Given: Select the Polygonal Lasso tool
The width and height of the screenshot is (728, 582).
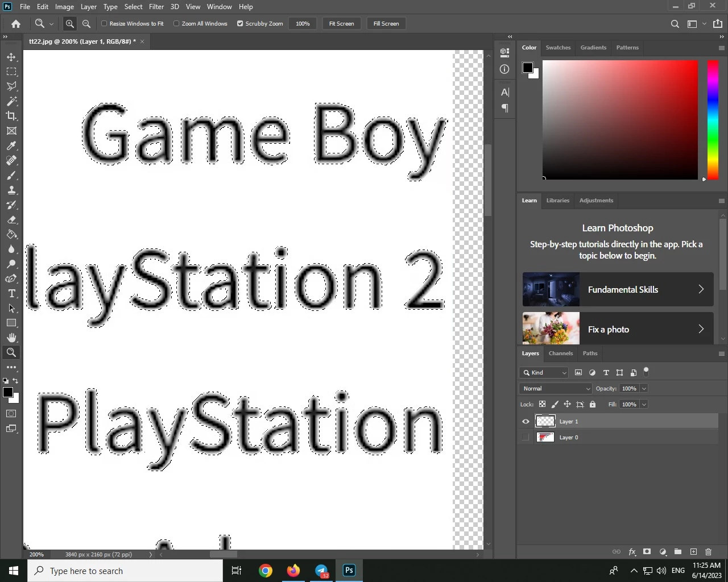Looking at the screenshot, I should [x=11, y=86].
